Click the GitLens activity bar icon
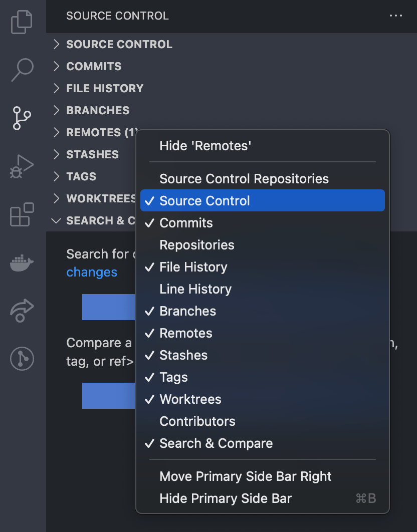The height and width of the screenshot is (532, 417). click(x=21, y=359)
